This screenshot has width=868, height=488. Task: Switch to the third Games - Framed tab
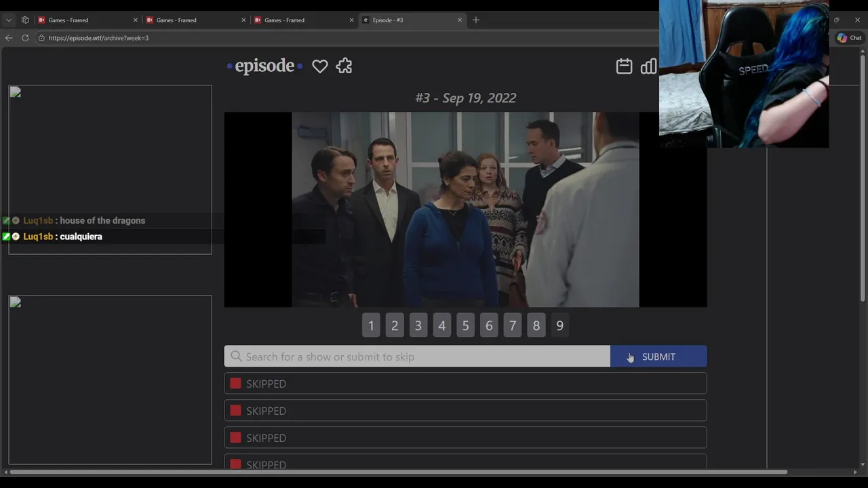304,20
